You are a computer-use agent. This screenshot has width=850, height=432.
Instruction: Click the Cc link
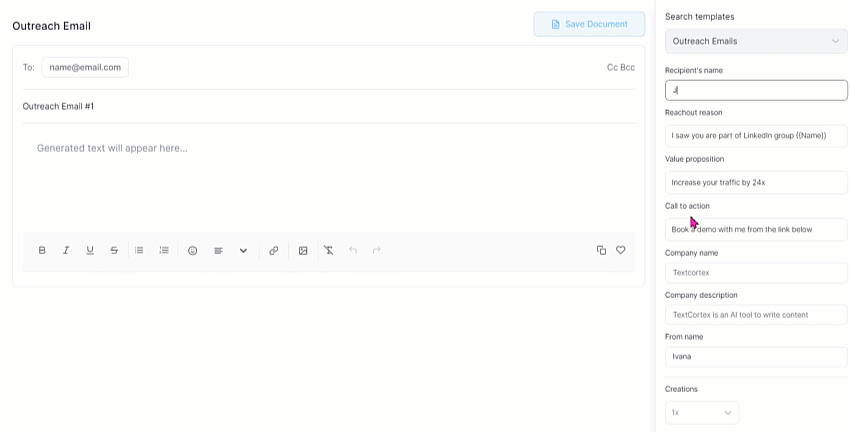coord(612,67)
